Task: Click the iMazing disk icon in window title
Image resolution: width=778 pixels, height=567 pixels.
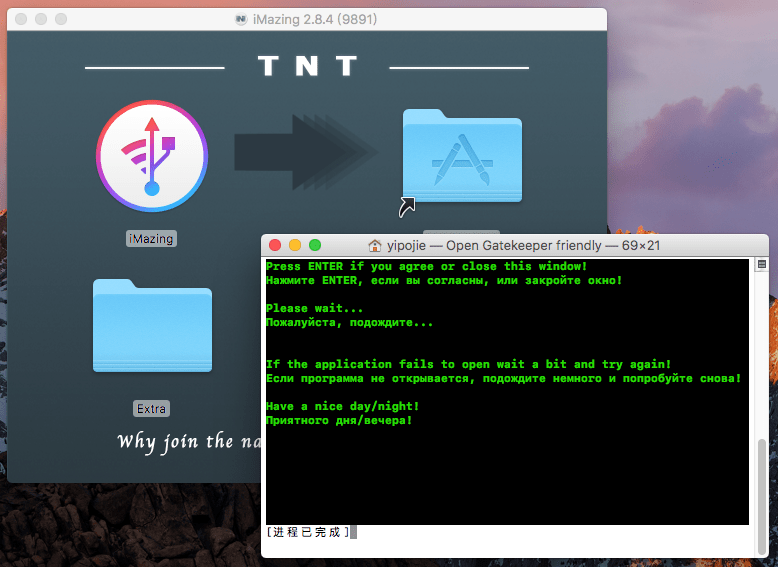Action: point(241,19)
